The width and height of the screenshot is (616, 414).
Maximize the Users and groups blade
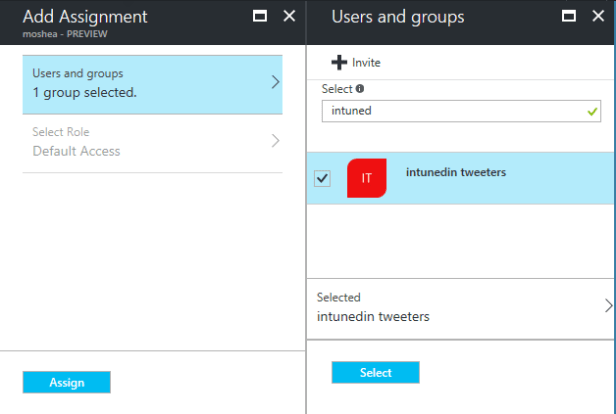click(x=570, y=17)
